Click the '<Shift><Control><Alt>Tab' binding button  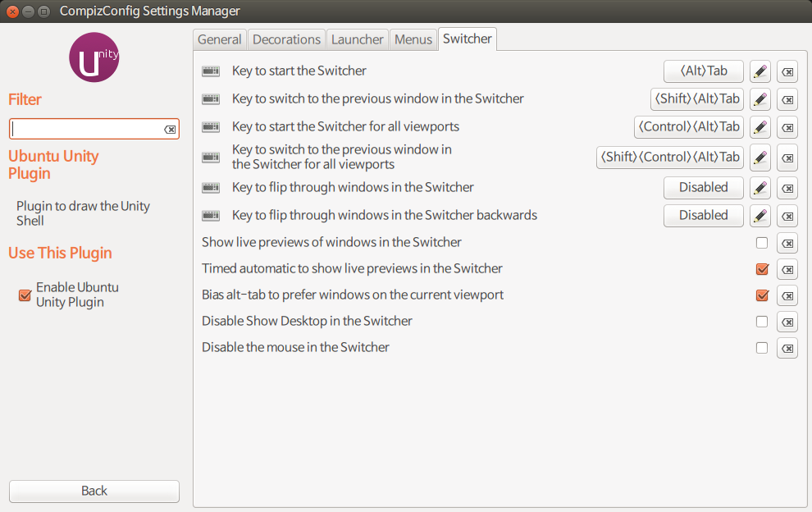click(670, 158)
